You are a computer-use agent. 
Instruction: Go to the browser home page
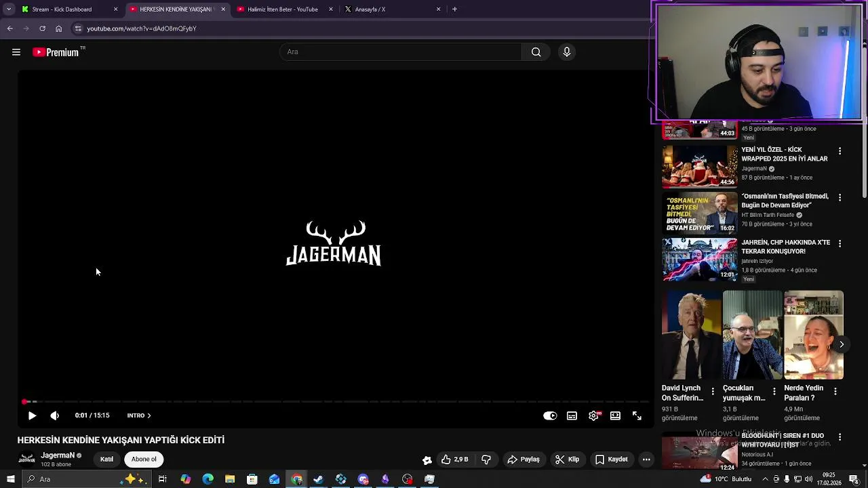coord(58,28)
